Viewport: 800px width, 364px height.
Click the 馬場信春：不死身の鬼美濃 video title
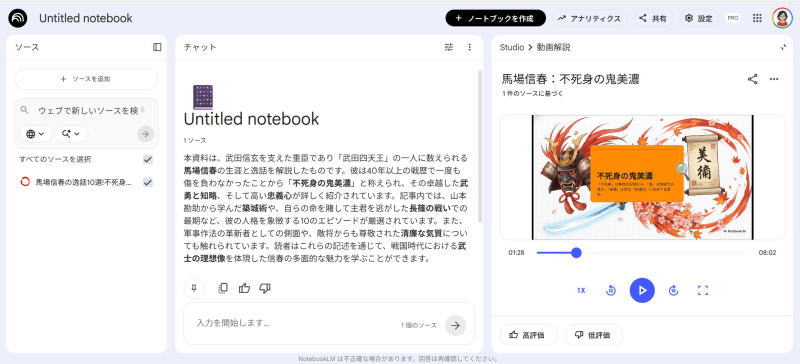(x=570, y=79)
